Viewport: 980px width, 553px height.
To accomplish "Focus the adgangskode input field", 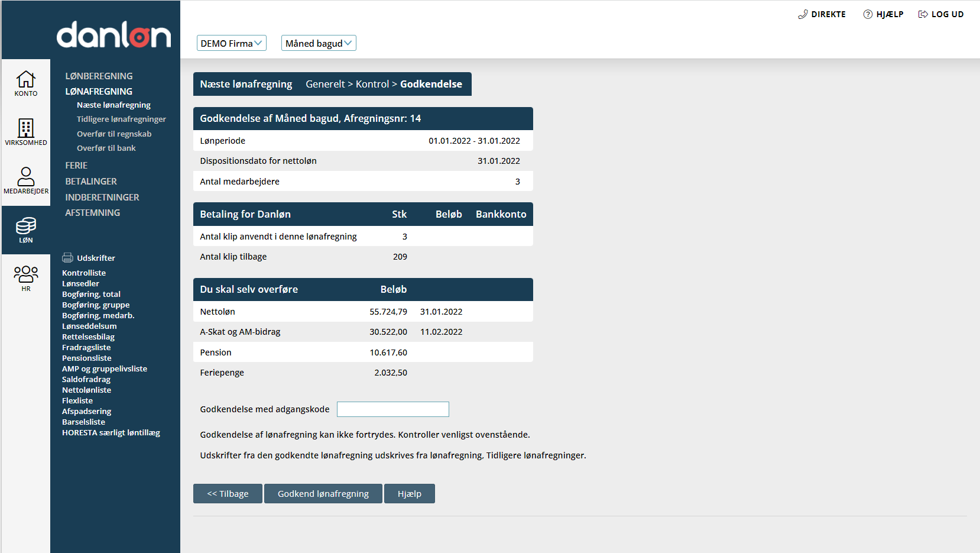I will 392,409.
